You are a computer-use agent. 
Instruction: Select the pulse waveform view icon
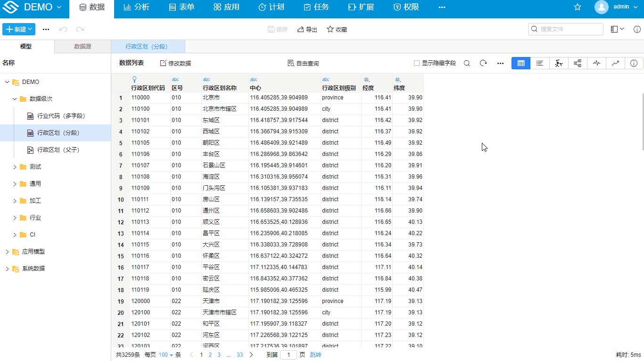pos(596,63)
